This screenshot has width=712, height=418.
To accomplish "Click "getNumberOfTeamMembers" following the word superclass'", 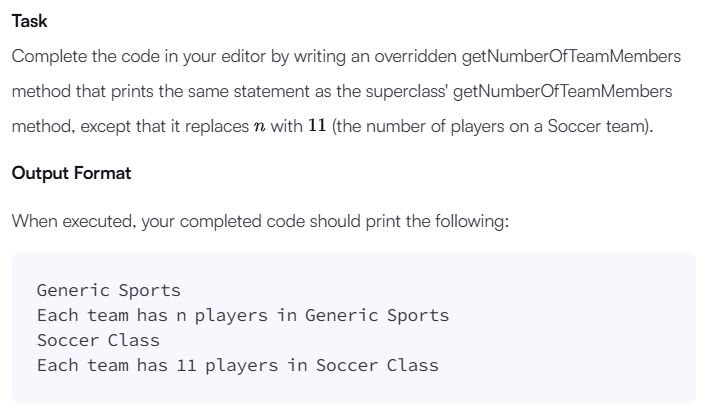I will point(563,91).
